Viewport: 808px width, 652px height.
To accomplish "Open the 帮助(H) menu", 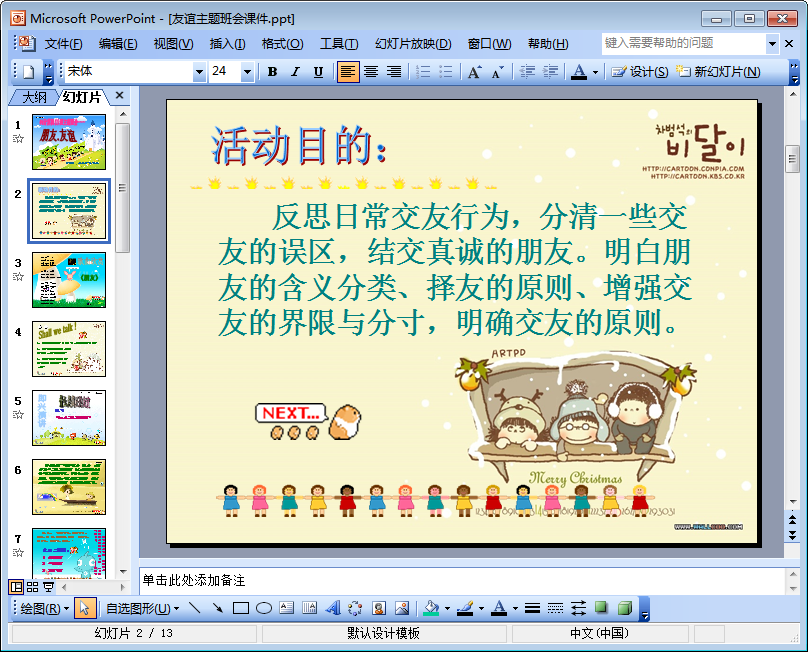I will pyautogui.click(x=548, y=44).
